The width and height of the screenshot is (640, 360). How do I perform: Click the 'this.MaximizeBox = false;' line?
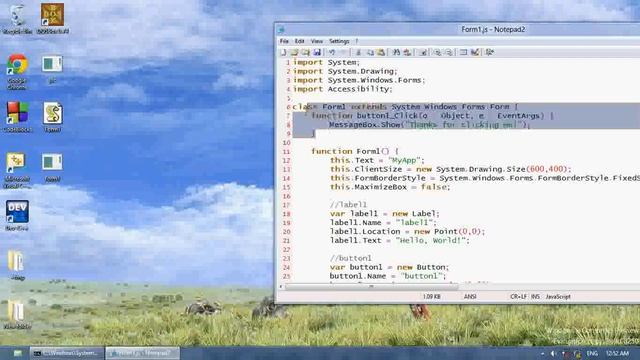pyautogui.click(x=390, y=187)
